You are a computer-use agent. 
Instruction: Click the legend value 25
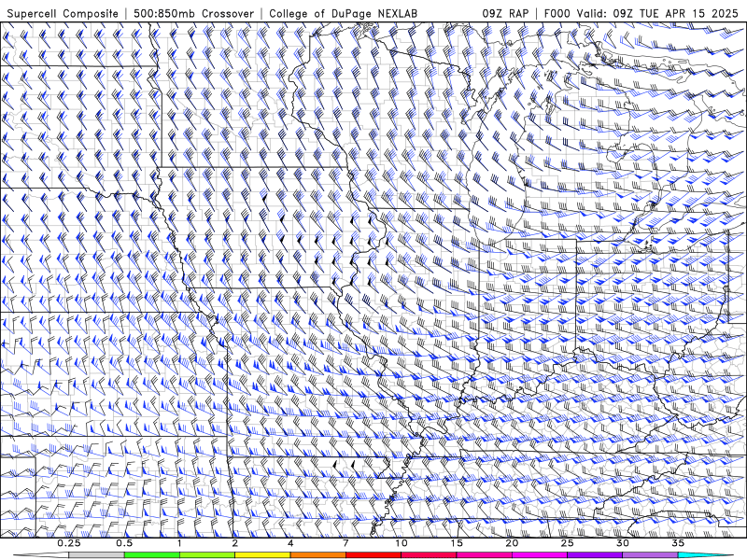568,543
